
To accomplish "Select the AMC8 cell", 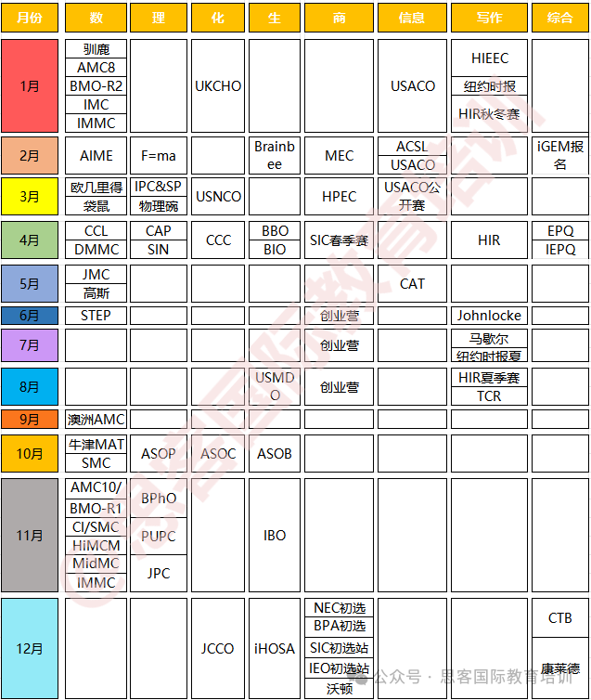I will tap(96, 68).
